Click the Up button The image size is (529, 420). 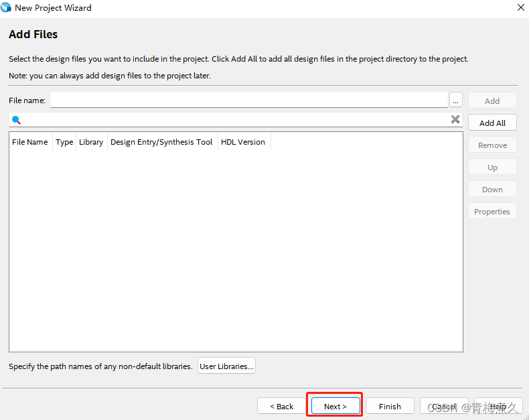492,167
